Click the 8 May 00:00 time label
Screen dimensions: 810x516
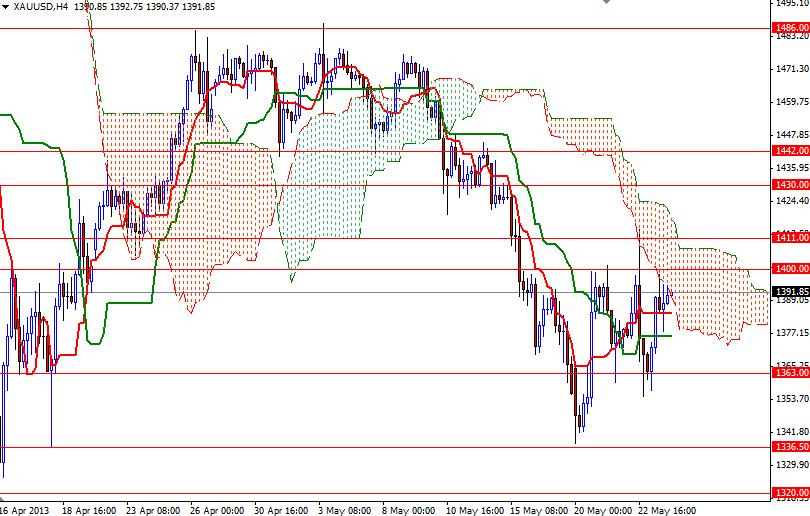click(409, 510)
